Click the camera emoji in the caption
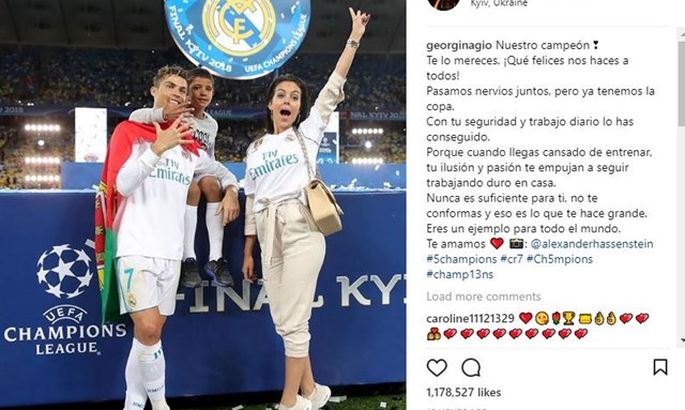The image size is (685, 410). pyautogui.click(x=516, y=244)
